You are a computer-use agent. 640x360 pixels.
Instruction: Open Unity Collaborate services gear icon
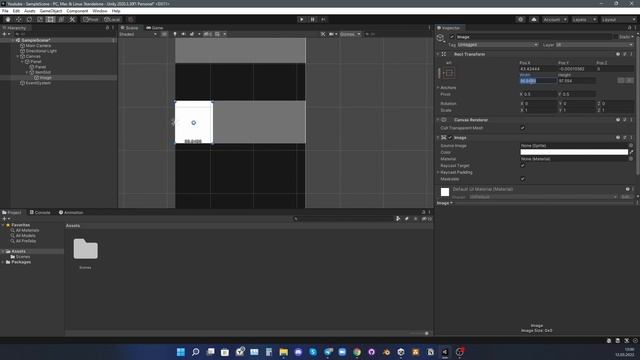click(520, 19)
